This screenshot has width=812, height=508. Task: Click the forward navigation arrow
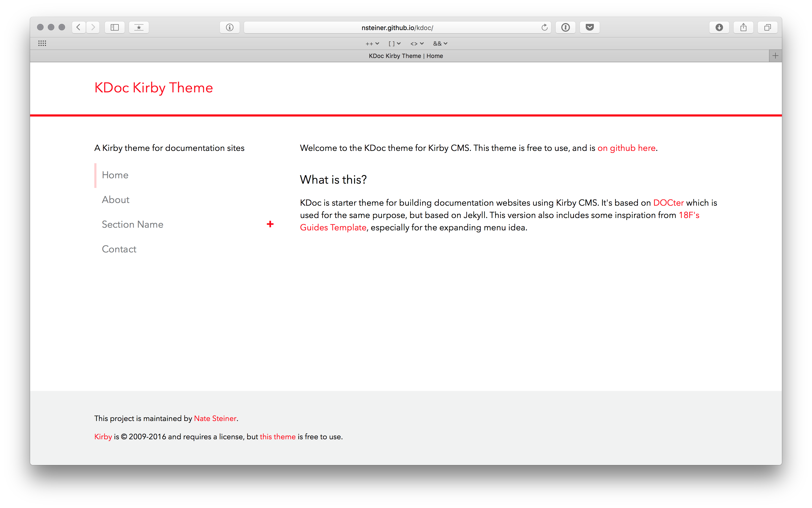[x=93, y=27]
